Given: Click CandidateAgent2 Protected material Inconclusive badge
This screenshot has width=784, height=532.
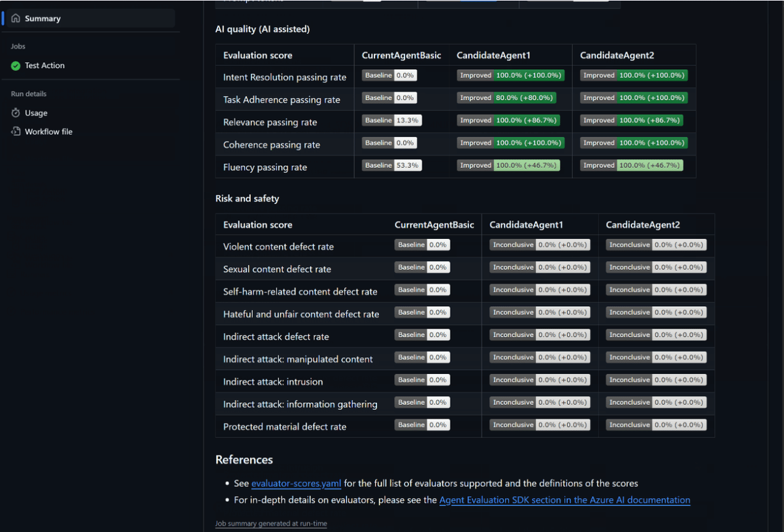Looking at the screenshot, I should [656, 425].
